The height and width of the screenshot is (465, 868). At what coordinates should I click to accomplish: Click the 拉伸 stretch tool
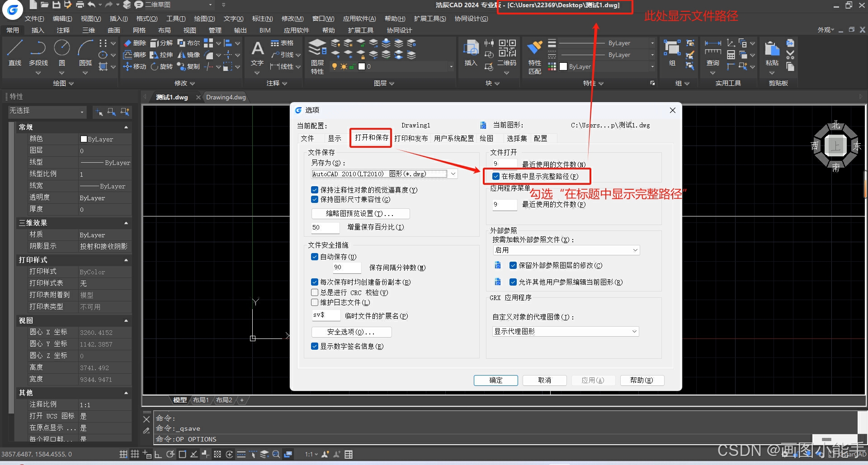tap(161, 55)
